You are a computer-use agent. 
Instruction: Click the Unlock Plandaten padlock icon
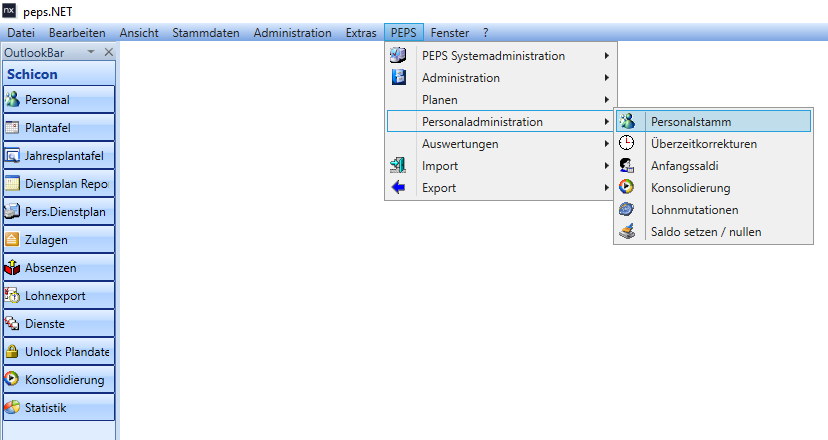click(12, 351)
